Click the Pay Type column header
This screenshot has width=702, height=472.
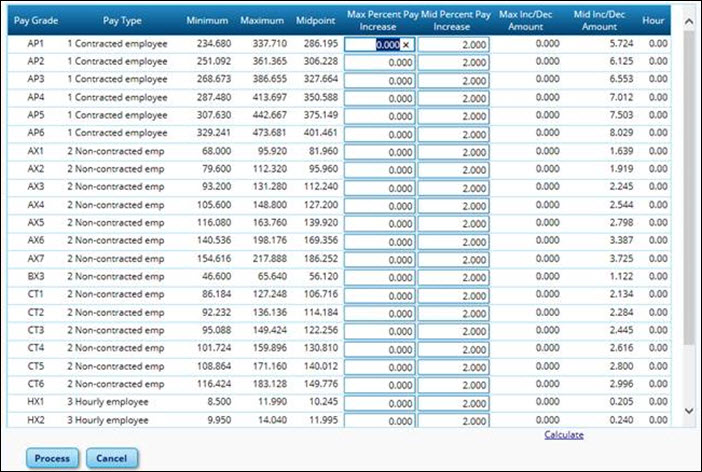(122, 21)
